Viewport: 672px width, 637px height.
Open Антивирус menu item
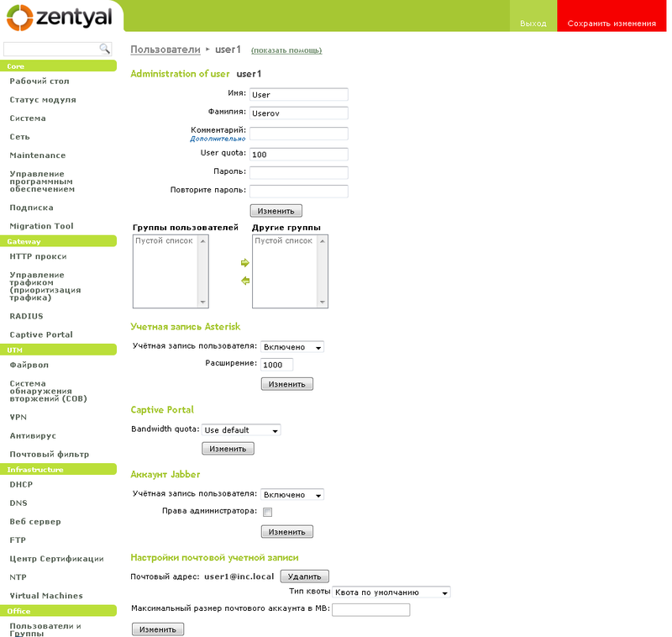[x=33, y=435]
